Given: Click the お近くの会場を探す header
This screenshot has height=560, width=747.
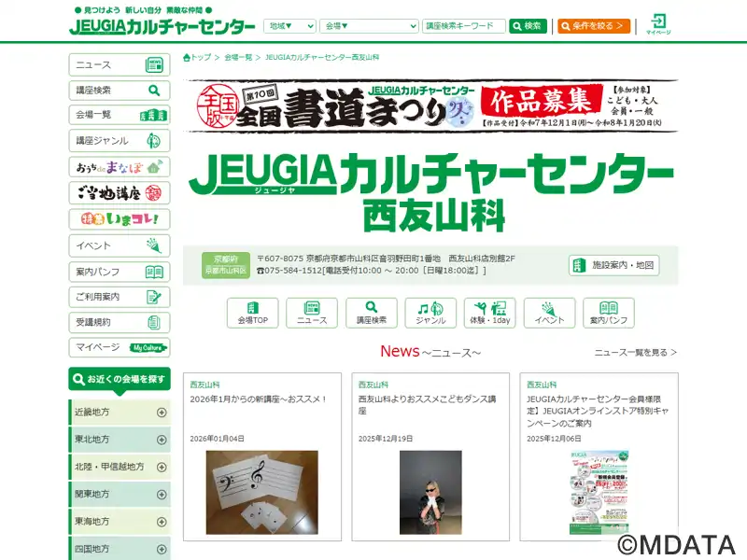Looking at the screenshot, I should coord(120,379).
